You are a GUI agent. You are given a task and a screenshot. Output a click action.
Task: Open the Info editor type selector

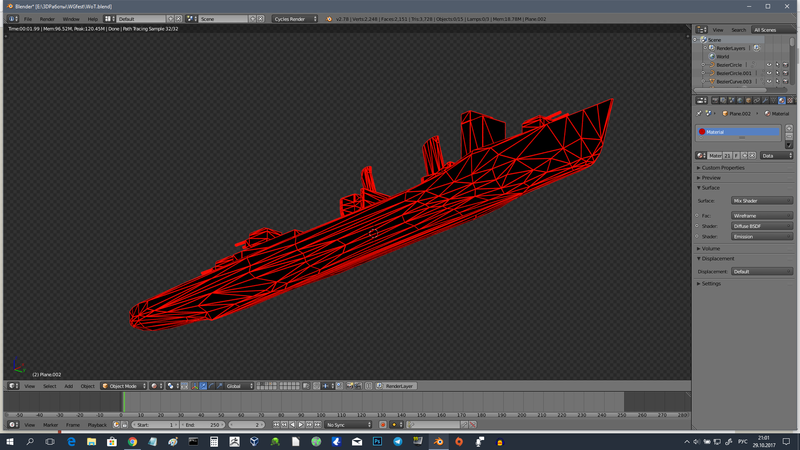tap(13, 19)
